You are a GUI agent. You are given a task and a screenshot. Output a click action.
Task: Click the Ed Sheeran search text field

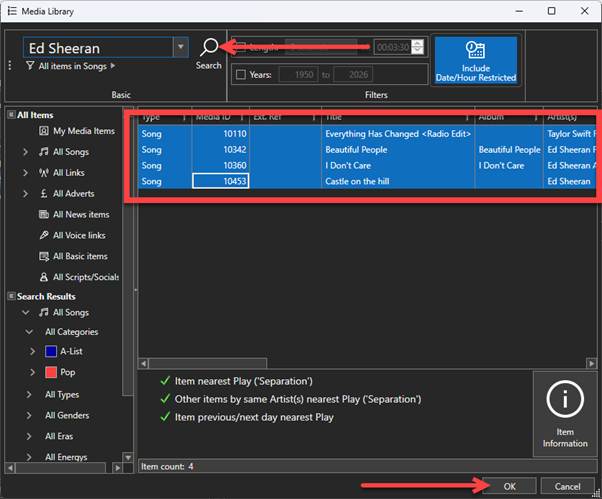point(98,48)
